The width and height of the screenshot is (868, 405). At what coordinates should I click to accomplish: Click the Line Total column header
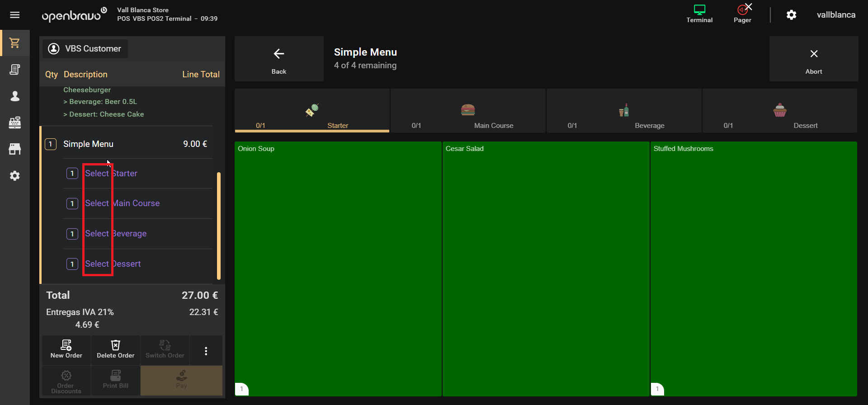201,75
